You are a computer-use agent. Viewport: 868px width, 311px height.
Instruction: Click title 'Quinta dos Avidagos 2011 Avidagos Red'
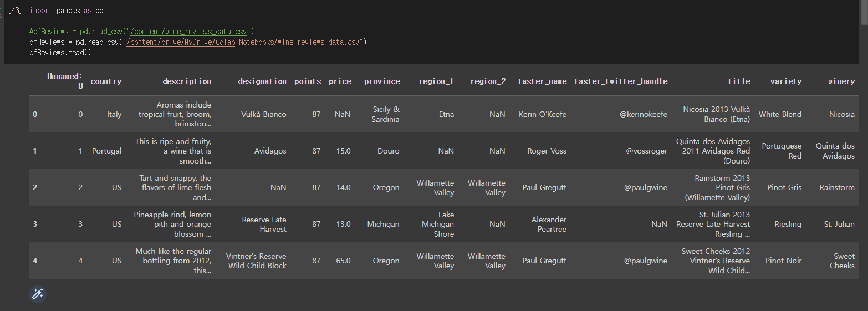[713, 151]
